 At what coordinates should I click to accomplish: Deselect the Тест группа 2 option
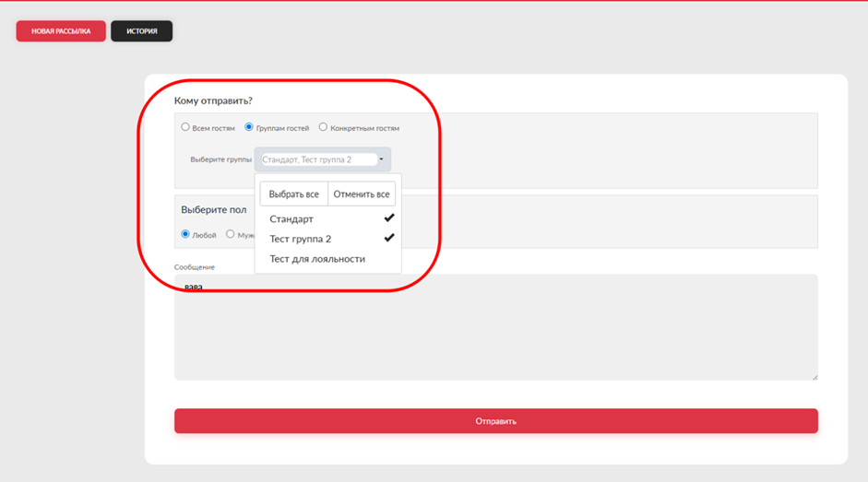pyautogui.click(x=300, y=239)
